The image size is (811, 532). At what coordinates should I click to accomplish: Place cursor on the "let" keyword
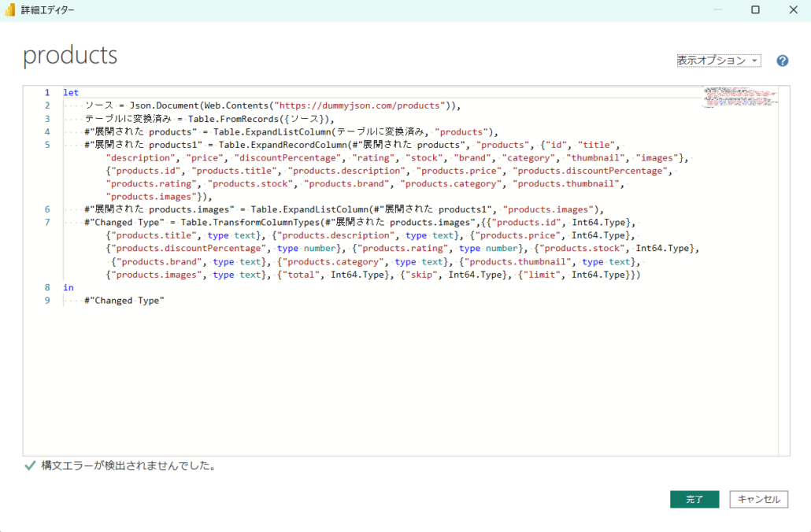(71, 93)
